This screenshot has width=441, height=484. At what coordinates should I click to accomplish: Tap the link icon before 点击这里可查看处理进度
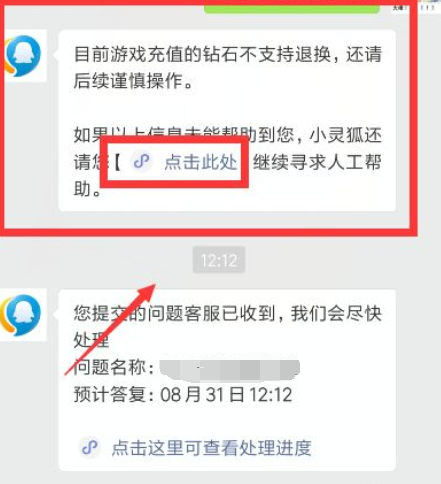[90, 447]
